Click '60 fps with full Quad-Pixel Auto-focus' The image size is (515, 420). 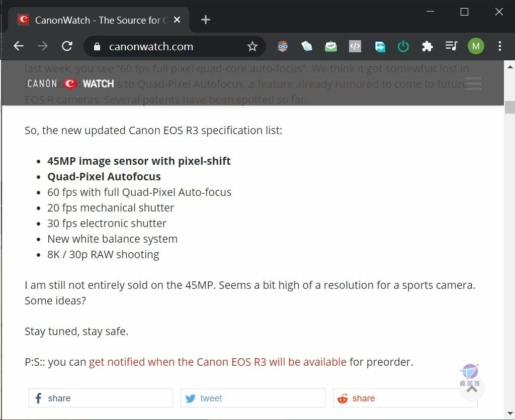(x=139, y=192)
